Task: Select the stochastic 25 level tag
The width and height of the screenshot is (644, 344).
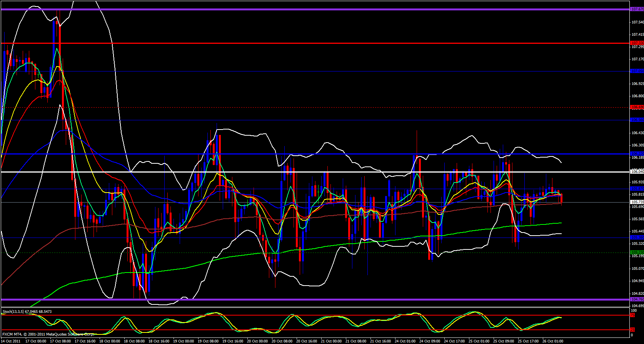Action: pos(632,330)
